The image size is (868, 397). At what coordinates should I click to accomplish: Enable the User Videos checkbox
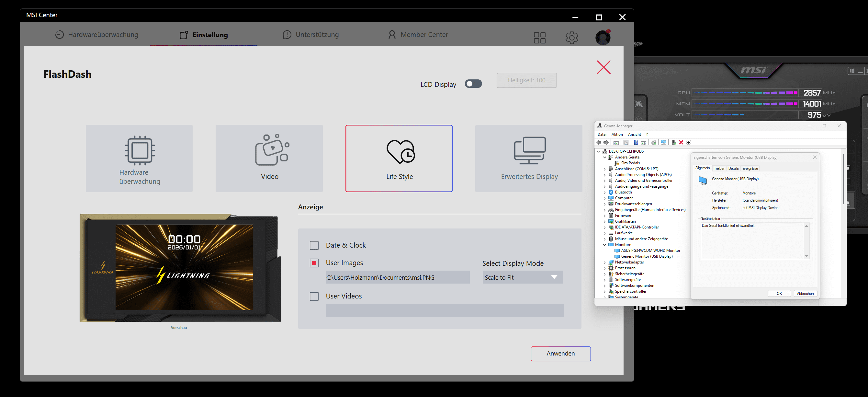(x=314, y=296)
